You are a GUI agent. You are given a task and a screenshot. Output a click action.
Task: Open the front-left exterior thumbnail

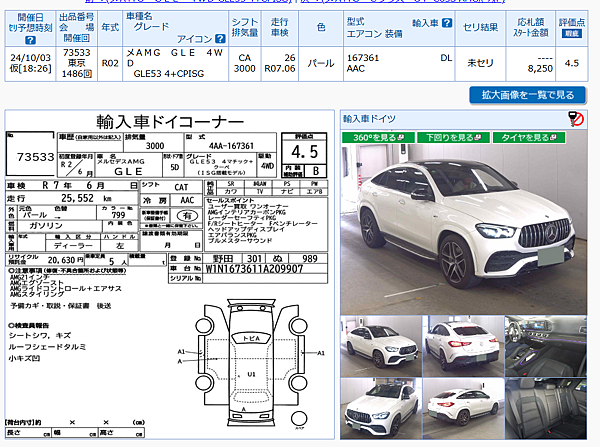pyautogui.click(x=381, y=346)
